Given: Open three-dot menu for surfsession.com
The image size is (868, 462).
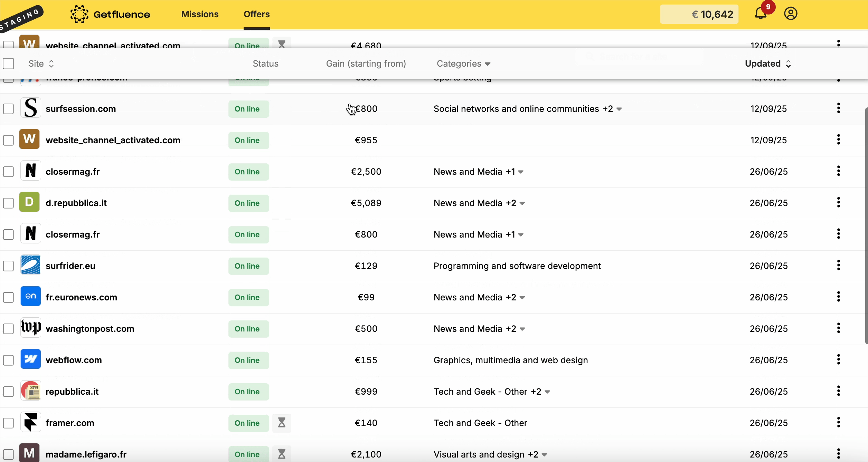Looking at the screenshot, I should click(x=838, y=108).
